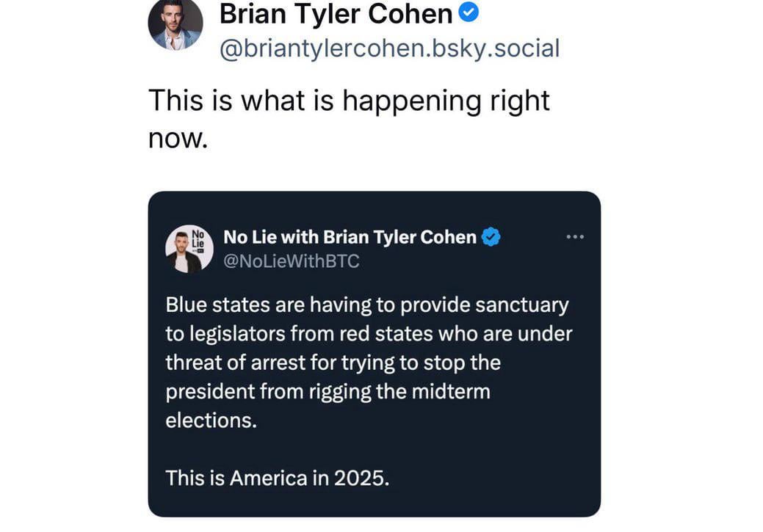Click the top "Brian Tyler Cohen" display name
Image resolution: width=763 pixels, height=532 pixels.
336,13
